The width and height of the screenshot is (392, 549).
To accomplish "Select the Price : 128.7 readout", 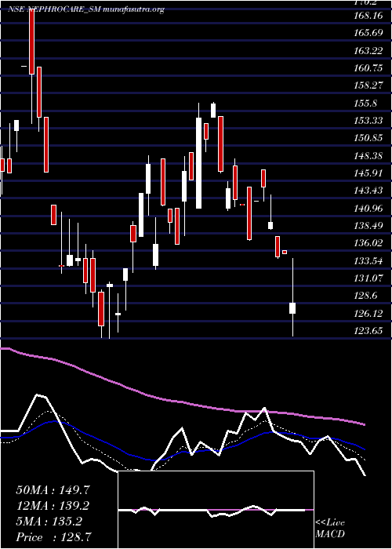I will tap(54, 537).
